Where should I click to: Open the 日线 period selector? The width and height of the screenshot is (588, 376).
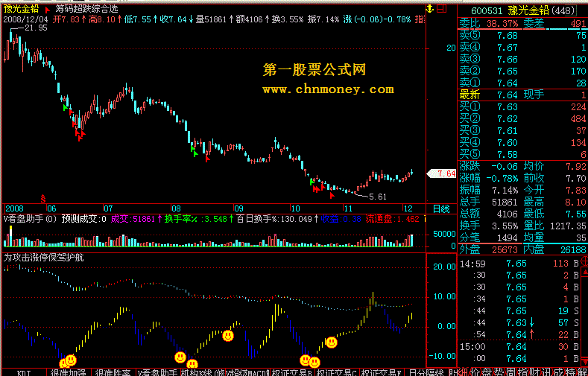[441, 208]
